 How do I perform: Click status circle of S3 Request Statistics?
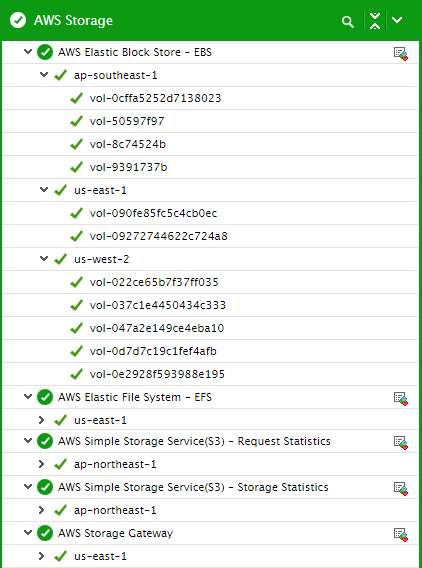(x=45, y=441)
